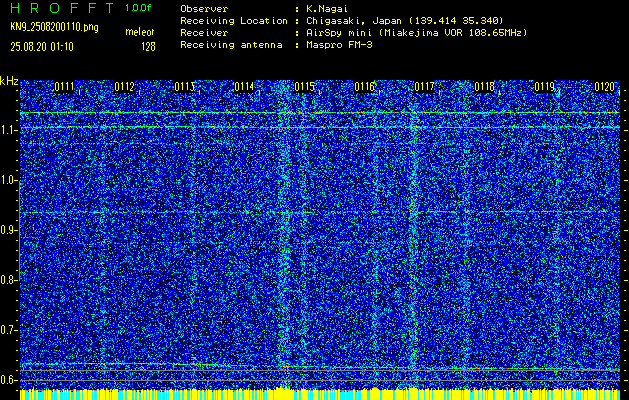Click the 1.0 frequency axis label
The height and width of the screenshot is (400, 629).
tap(7, 181)
